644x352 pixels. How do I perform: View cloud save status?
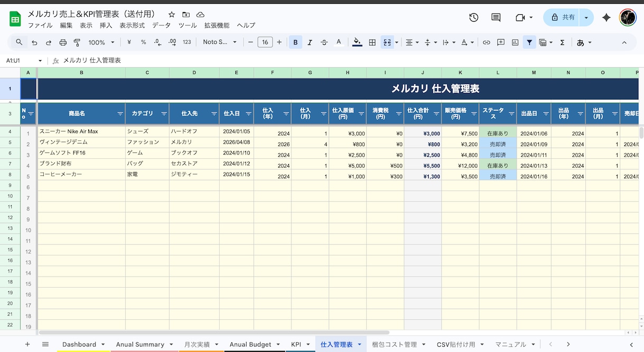[200, 15]
